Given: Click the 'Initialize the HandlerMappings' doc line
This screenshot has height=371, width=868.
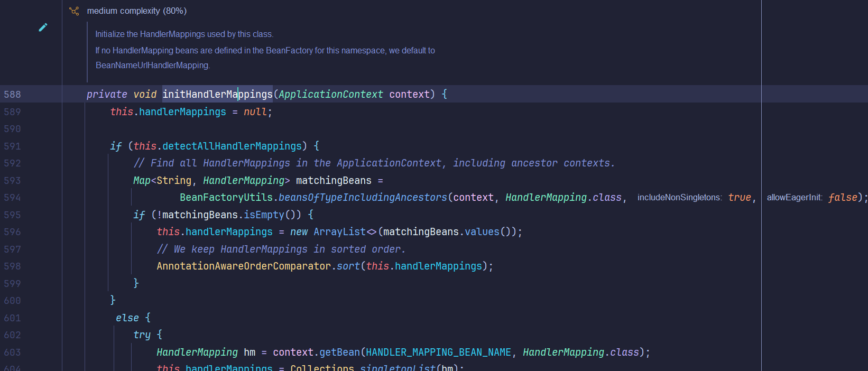Looking at the screenshot, I should pyautogui.click(x=184, y=34).
